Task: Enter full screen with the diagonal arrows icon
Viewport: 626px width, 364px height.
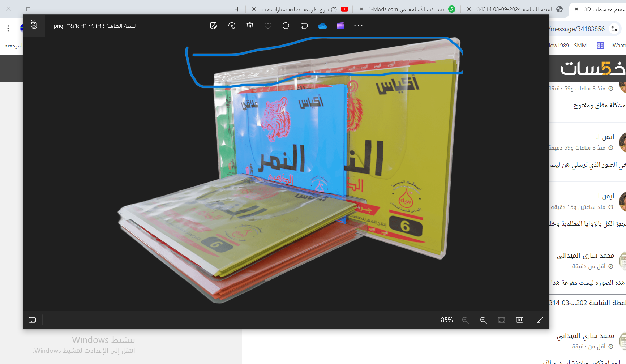Action: click(x=540, y=320)
